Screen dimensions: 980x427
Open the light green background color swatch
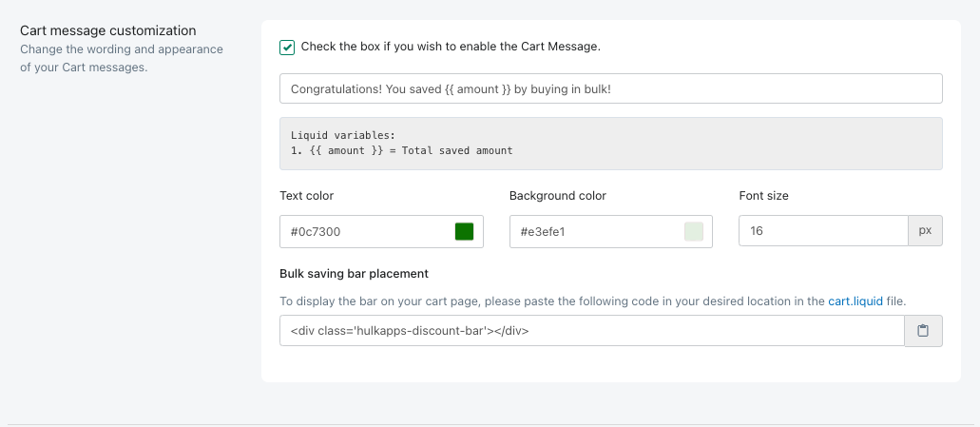[x=694, y=231]
